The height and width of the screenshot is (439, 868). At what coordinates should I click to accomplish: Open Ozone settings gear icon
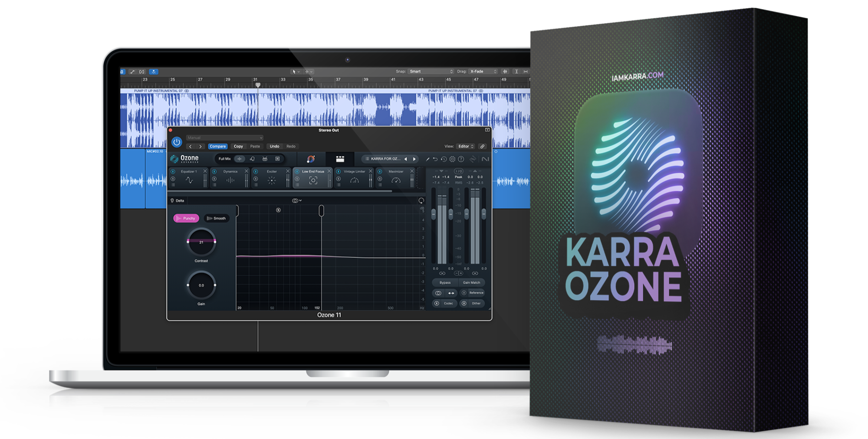452,159
